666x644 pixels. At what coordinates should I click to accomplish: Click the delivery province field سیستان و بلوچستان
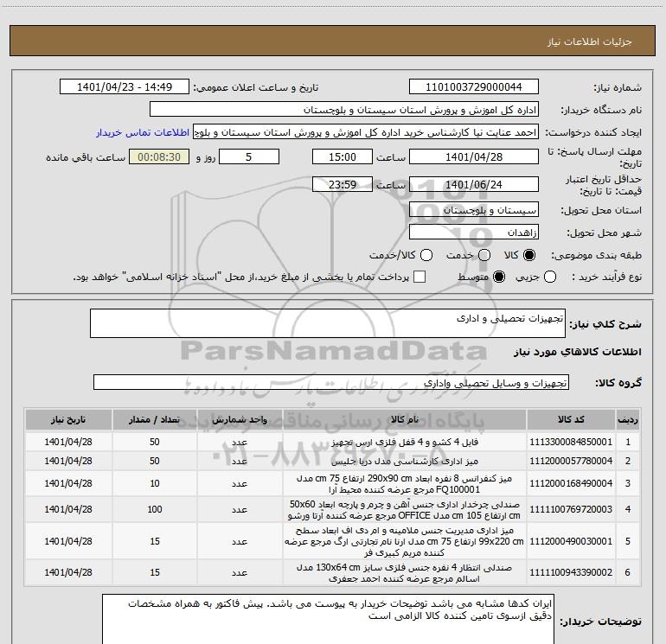[x=474, y=210]
